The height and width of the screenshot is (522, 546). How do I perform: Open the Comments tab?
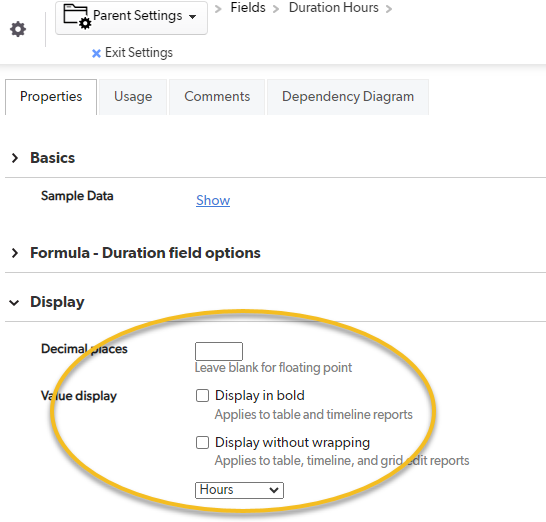(x=217, y=97)
